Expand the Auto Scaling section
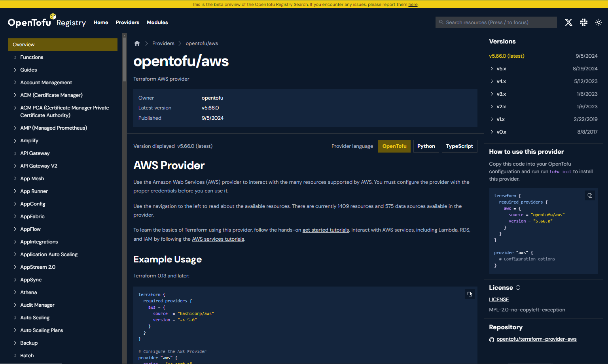This screenshot has height=364, width=608. [35, 318]
